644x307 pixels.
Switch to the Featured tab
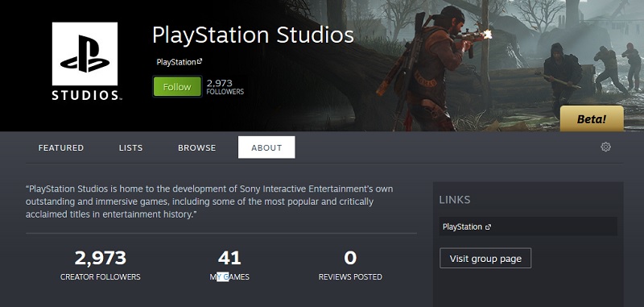pos(61,147)
